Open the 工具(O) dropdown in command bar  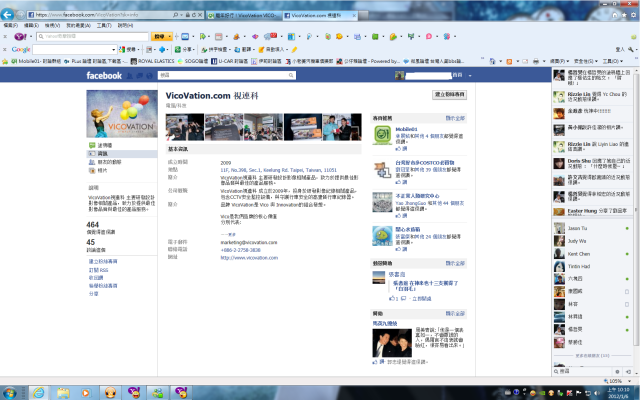613,61
